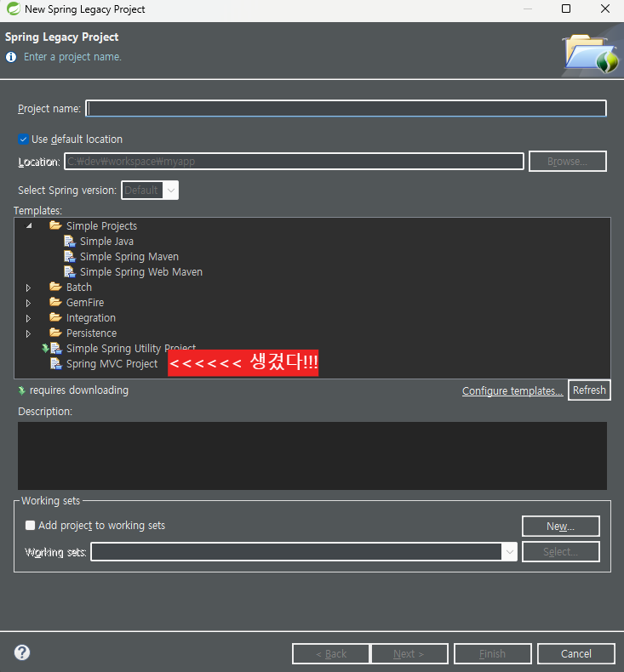Click the Simple Spring Web Maven icon
Image resolution: width=624 pixels, height=672 pixels.
pos(70,271)
